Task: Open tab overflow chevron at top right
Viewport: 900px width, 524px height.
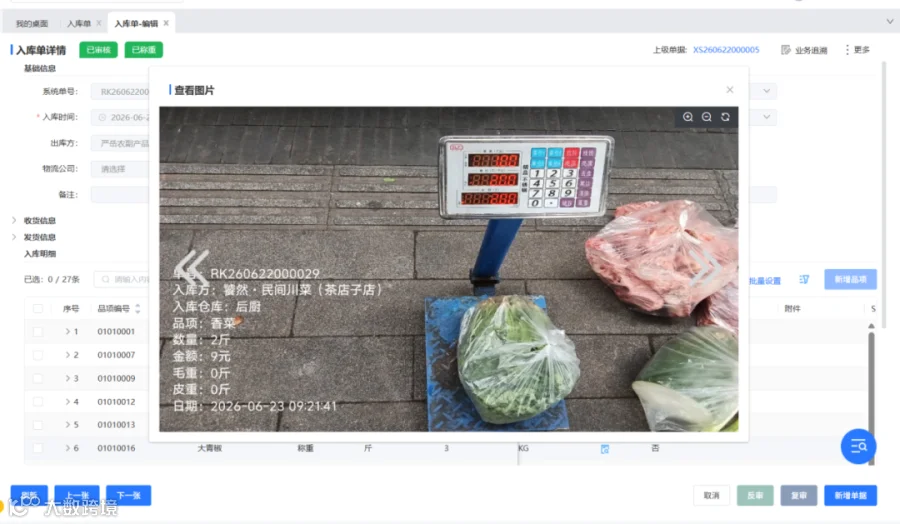Action: (x=890, y=21)
